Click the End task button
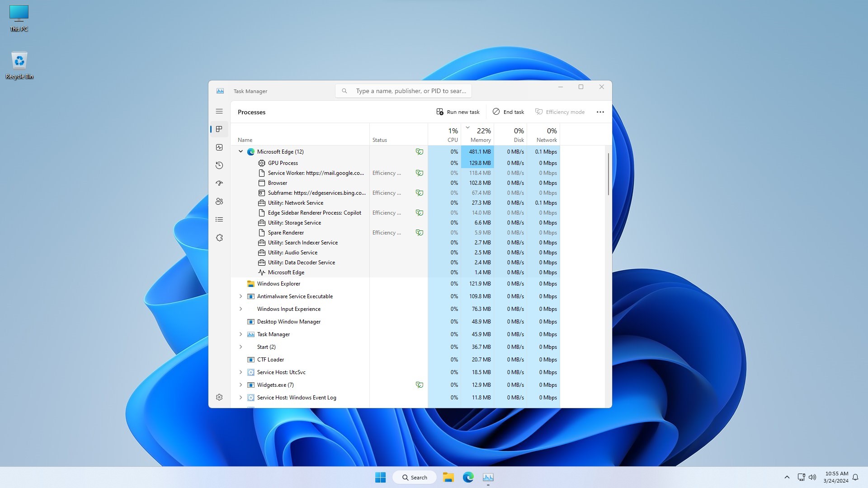 (508, 112)
